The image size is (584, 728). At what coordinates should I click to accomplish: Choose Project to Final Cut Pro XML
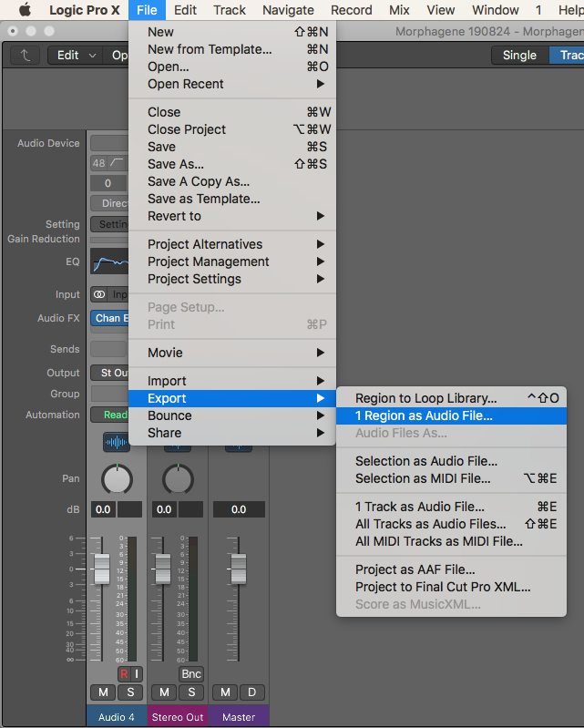(451, 587)
